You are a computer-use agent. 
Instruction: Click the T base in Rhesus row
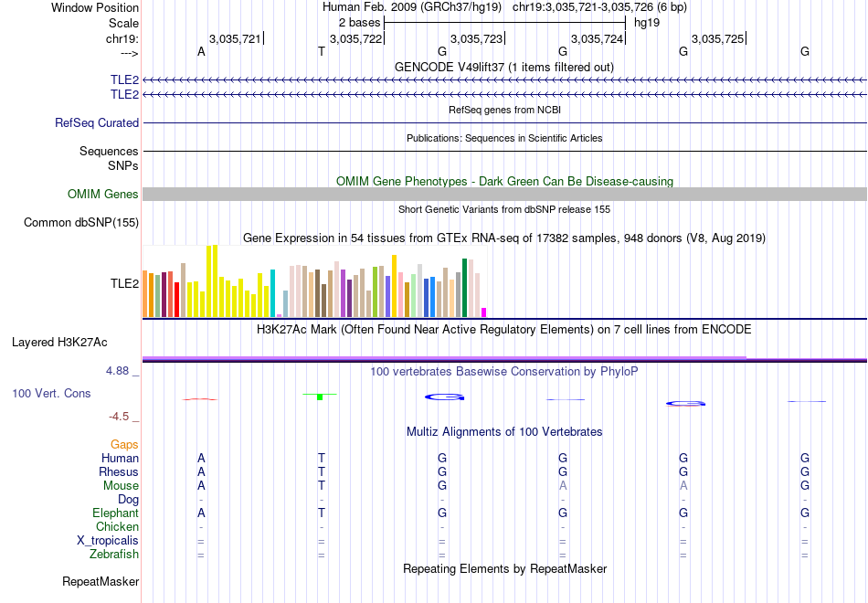tap(321, 471)
